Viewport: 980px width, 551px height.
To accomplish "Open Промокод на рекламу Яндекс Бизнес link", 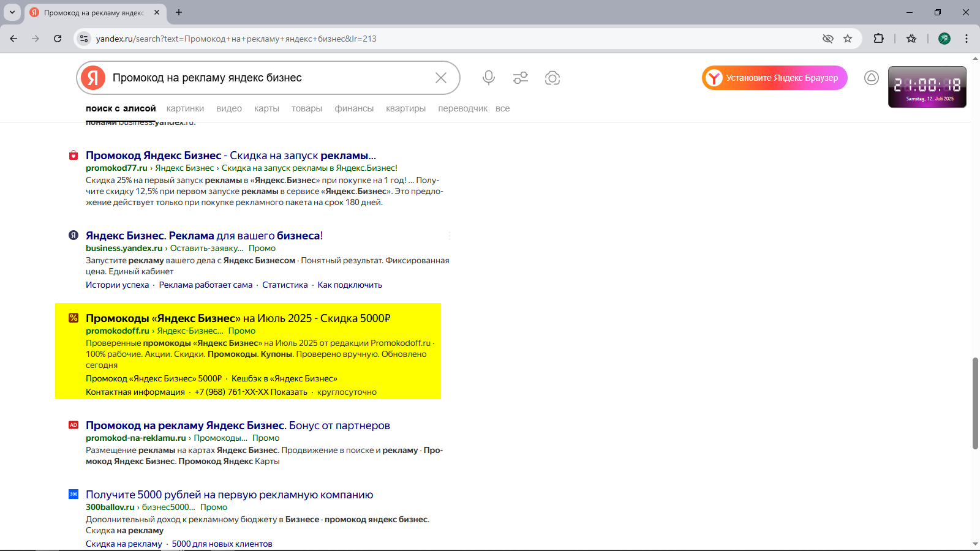I will coord(238,425).
